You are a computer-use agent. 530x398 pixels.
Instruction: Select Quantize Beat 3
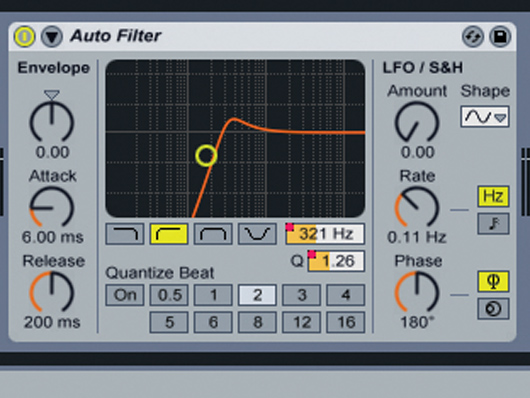pyautogui.click(x=302, y=295)
